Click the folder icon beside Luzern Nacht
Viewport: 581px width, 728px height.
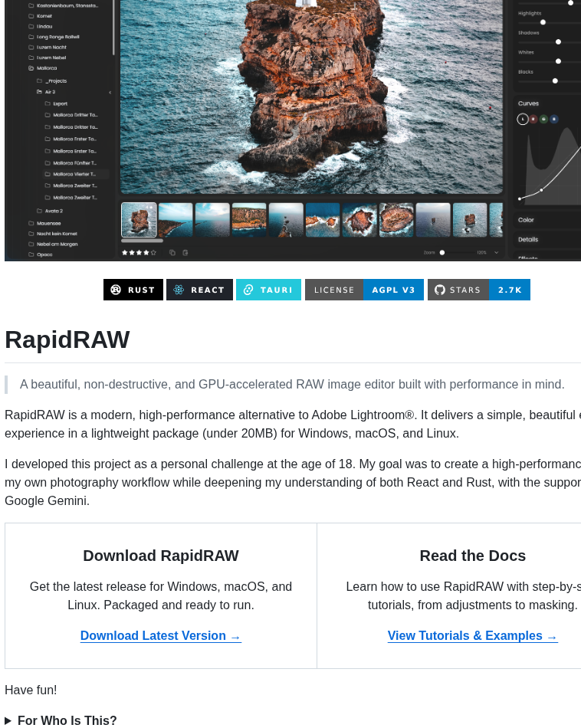tap(31, 48)
